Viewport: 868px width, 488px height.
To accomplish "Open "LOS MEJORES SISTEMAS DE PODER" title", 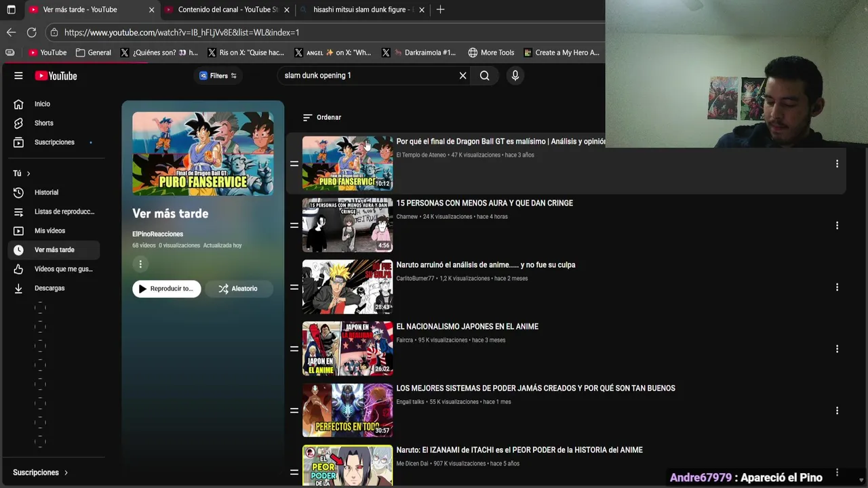I will click(x=536, y=388).
